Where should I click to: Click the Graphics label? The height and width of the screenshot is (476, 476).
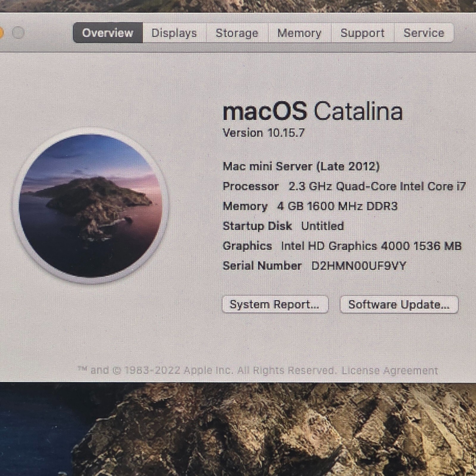point(247,246)
